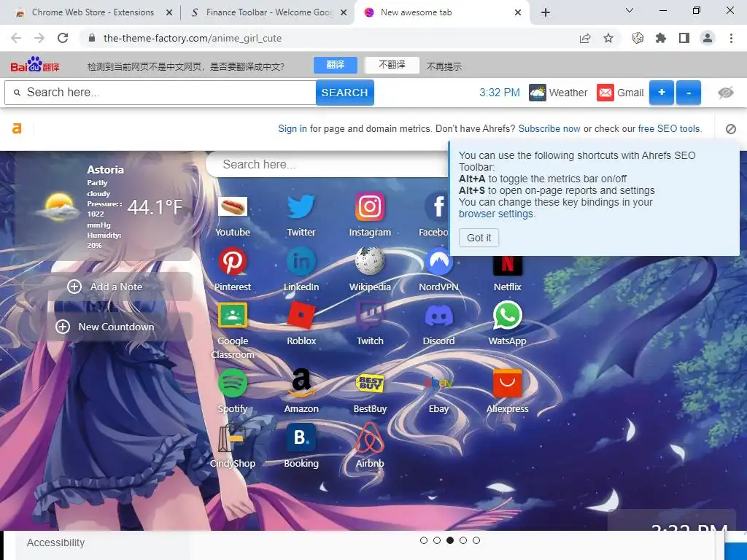The image size is (747, 560).
Task: Open the CindyShop shortcut icon
Action: [233, 437]
